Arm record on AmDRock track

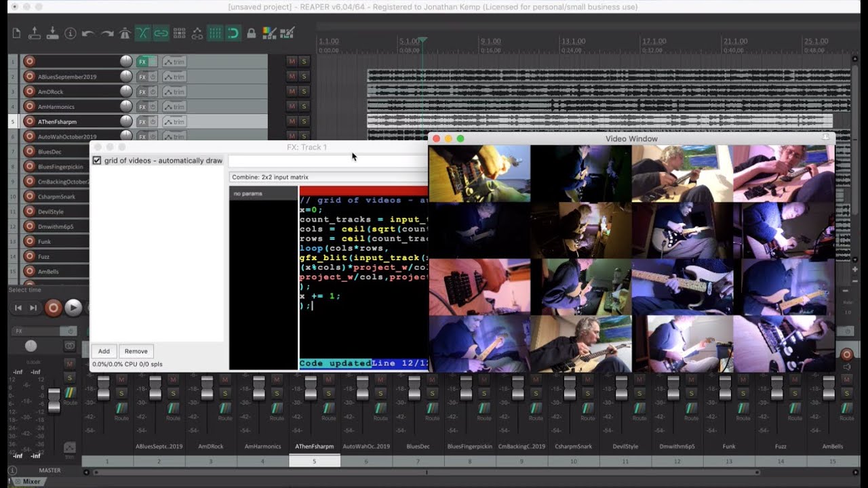tap(29, 91)
